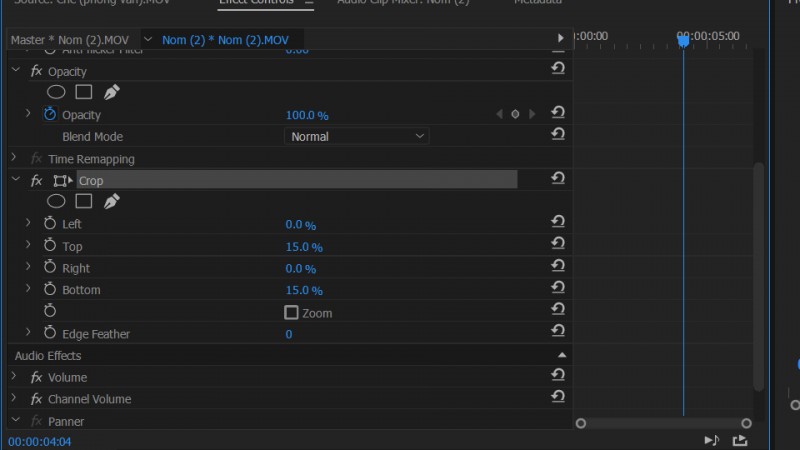
Task: Collapse the Audio Effects section arrow
Action: (562, 355)
